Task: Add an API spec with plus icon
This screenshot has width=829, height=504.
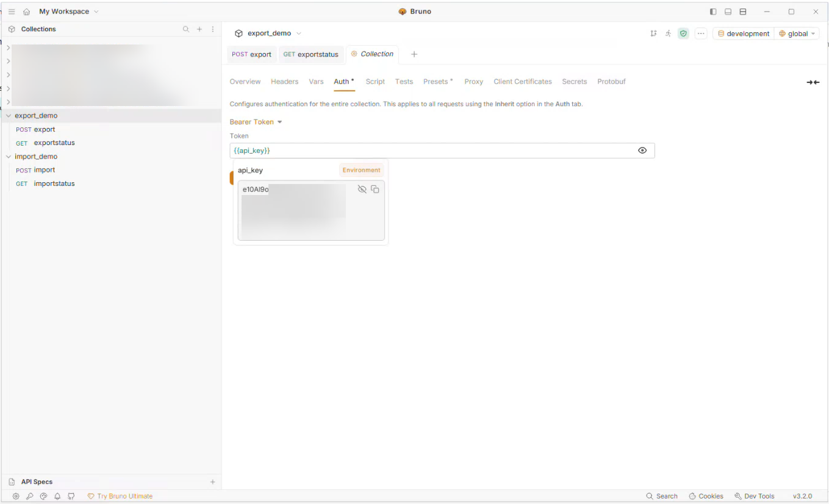Action: pyautogui.click(x=213, y=482)
